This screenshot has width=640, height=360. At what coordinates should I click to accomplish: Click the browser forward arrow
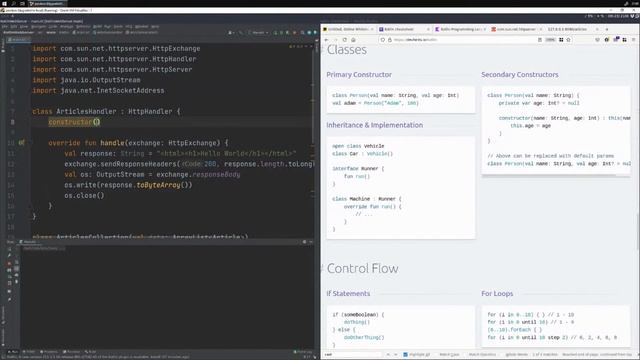[336, 40]
